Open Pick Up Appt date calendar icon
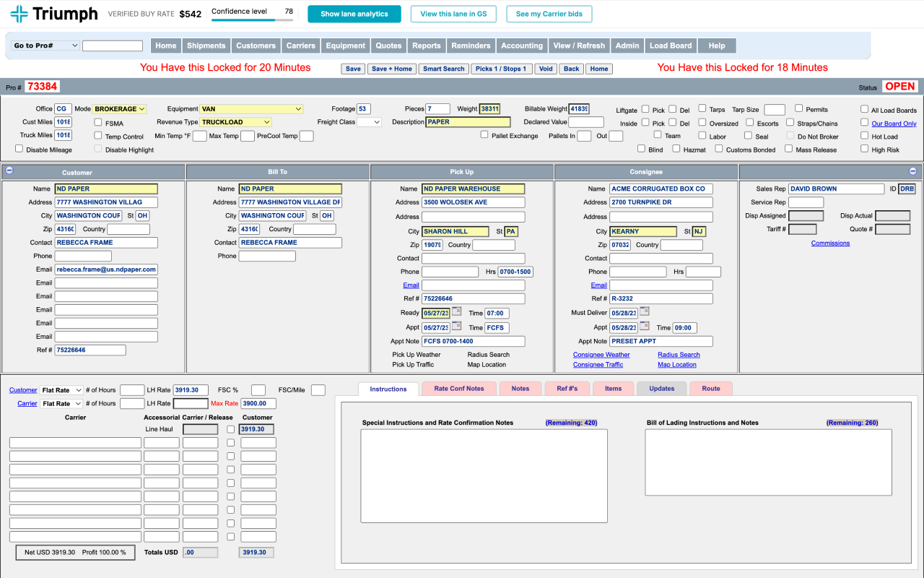 coord(456,327)
